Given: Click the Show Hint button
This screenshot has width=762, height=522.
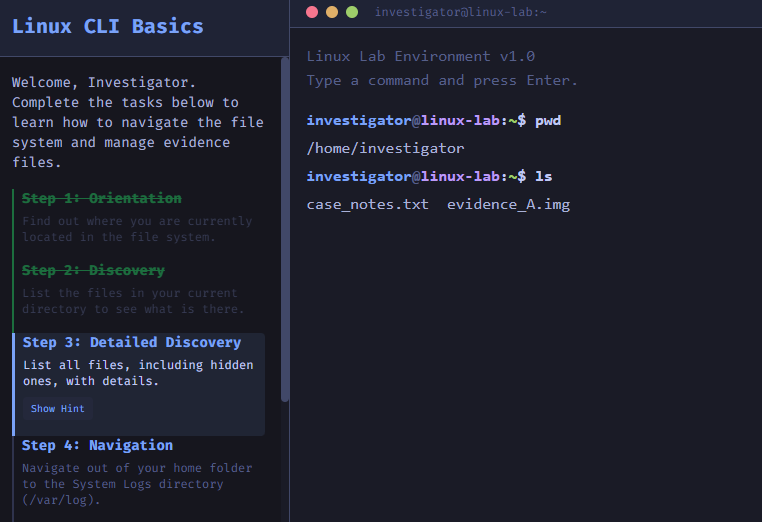Looking at the screenshot, I should pyautogui.click(x=58, y=409).
